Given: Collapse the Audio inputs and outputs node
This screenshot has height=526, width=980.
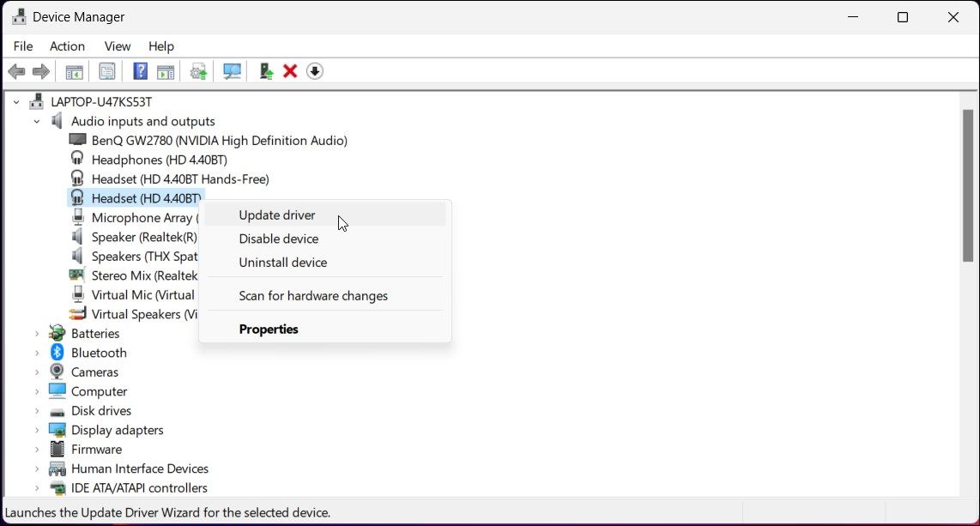Looking at the screenshot, I should [37, 121].
